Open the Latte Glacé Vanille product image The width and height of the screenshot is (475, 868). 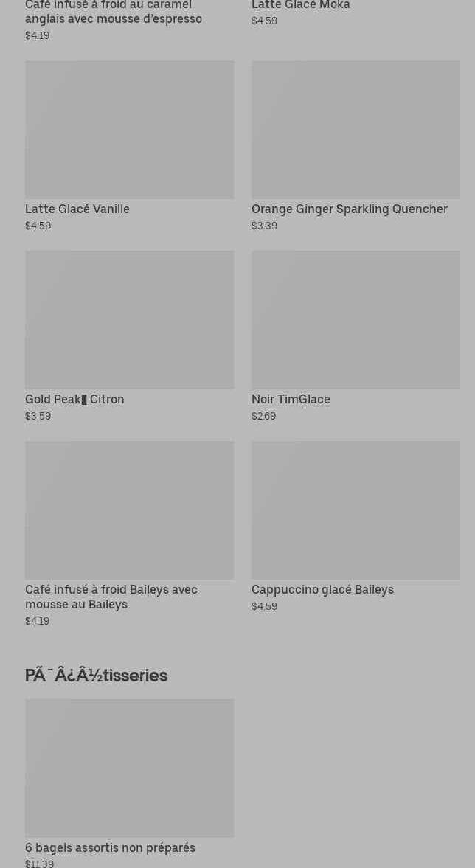(x=129, y=130)
